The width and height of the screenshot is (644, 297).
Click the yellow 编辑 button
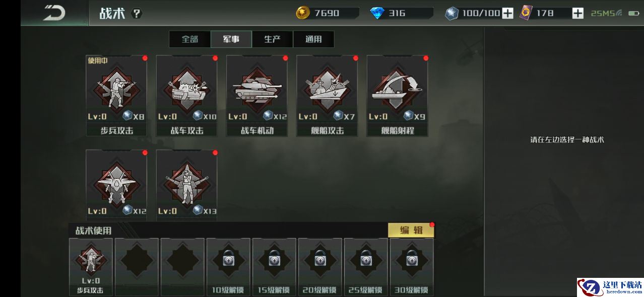tap(411, 230)
